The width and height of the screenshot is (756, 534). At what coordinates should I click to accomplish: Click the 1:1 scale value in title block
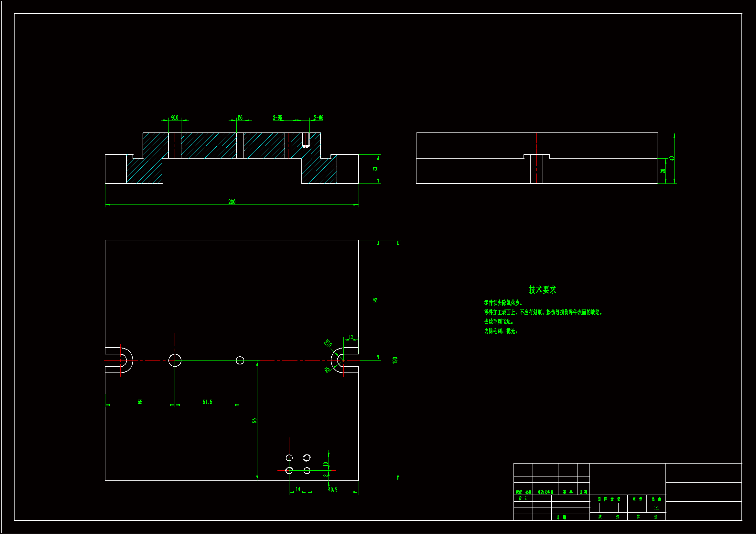[x=656, y=508]
